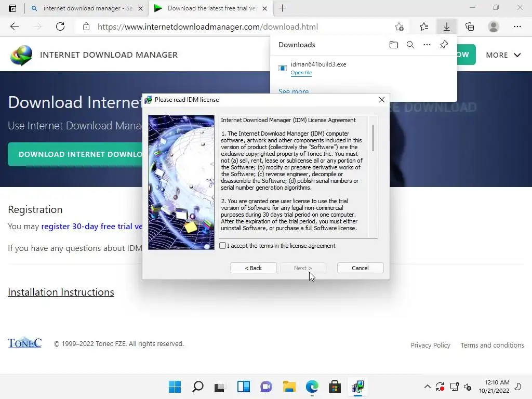Open Edge tab actions menu icon

(12, 8)
